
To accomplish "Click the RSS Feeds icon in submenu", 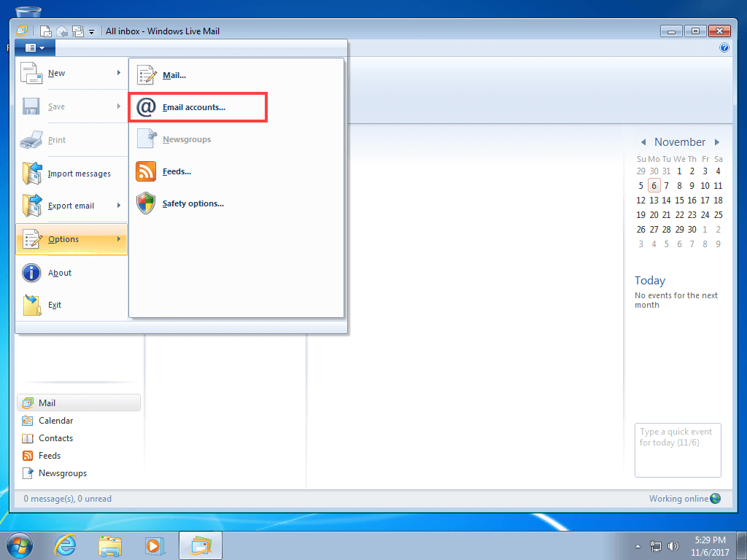I will tap(146, 171).
